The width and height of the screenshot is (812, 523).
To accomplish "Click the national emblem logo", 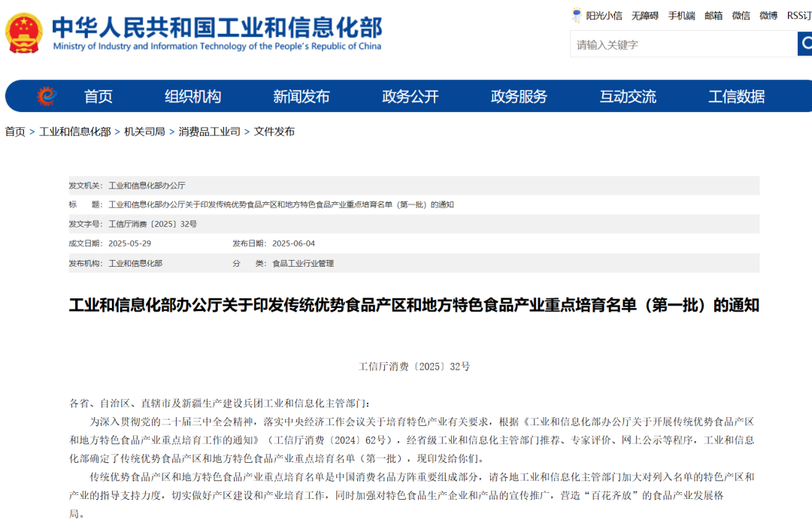I will coord(23,33).
